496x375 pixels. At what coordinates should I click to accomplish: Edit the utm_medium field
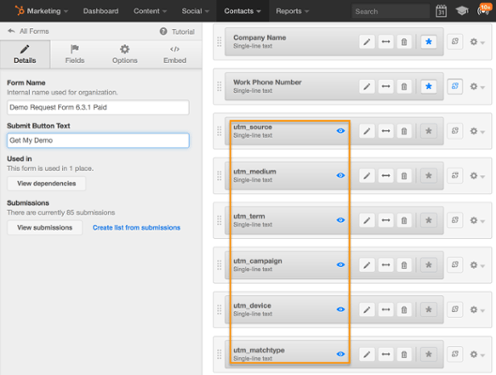pos(367,176)
